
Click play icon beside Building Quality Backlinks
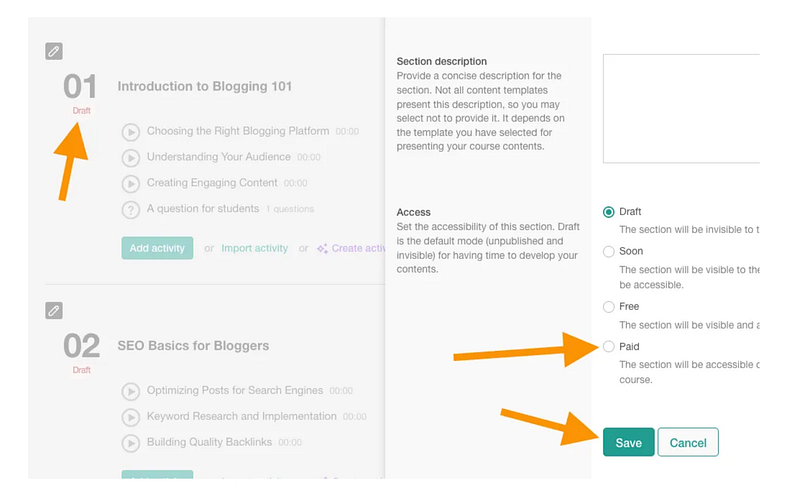(131, 443)
